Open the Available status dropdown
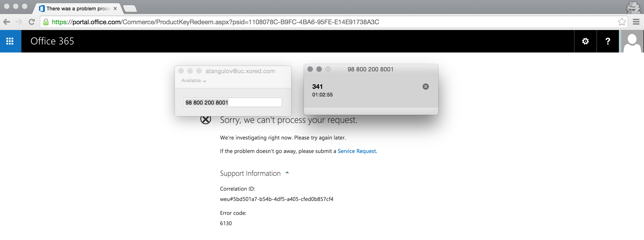Image resolution: width=644 pixels, height=240 pixels. point(194,81)
